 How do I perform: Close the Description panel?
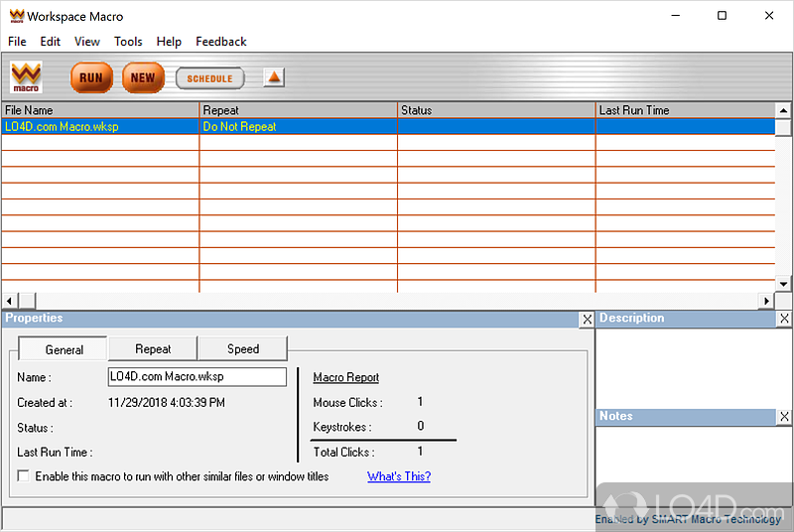pyautogui.click(x=784, y=319)
